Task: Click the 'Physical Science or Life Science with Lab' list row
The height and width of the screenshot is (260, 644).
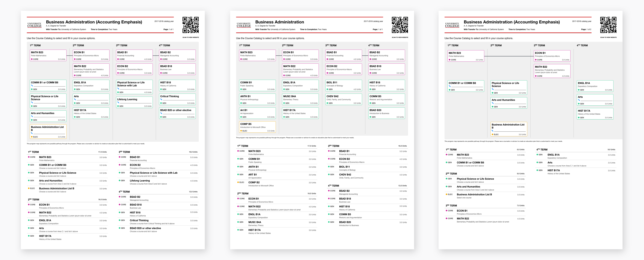Action: pos(158,174)
